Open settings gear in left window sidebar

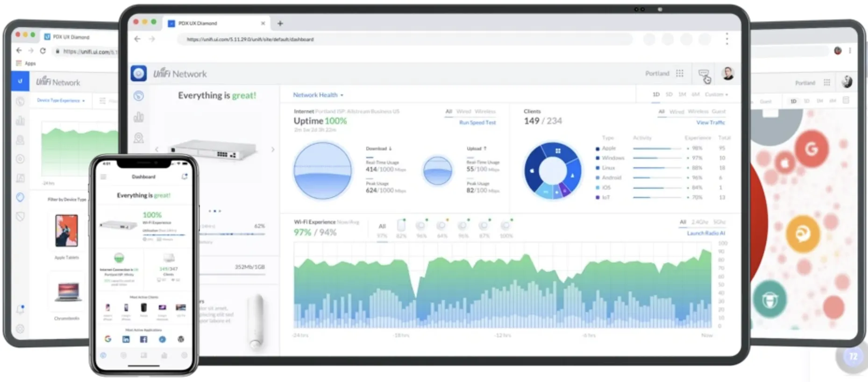[x=20, y=329]
